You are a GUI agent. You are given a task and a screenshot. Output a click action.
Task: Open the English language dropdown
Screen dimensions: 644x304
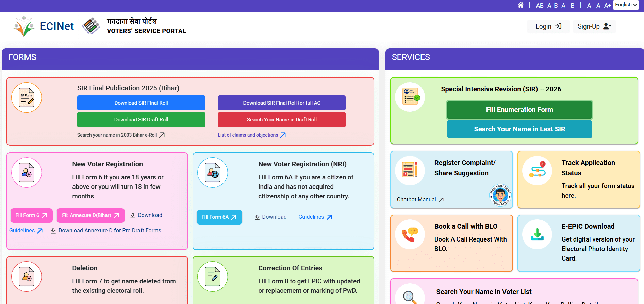click(626, 5)
